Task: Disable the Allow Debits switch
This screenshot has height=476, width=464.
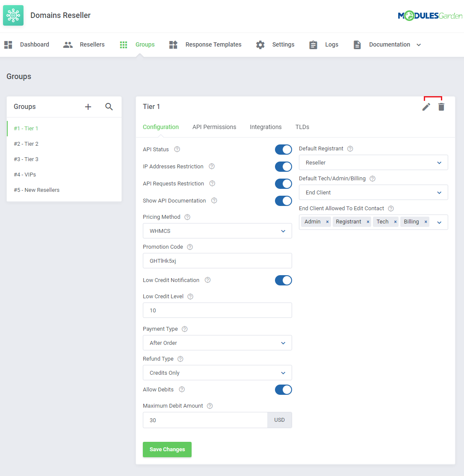Action: click(x=284, y=390)
